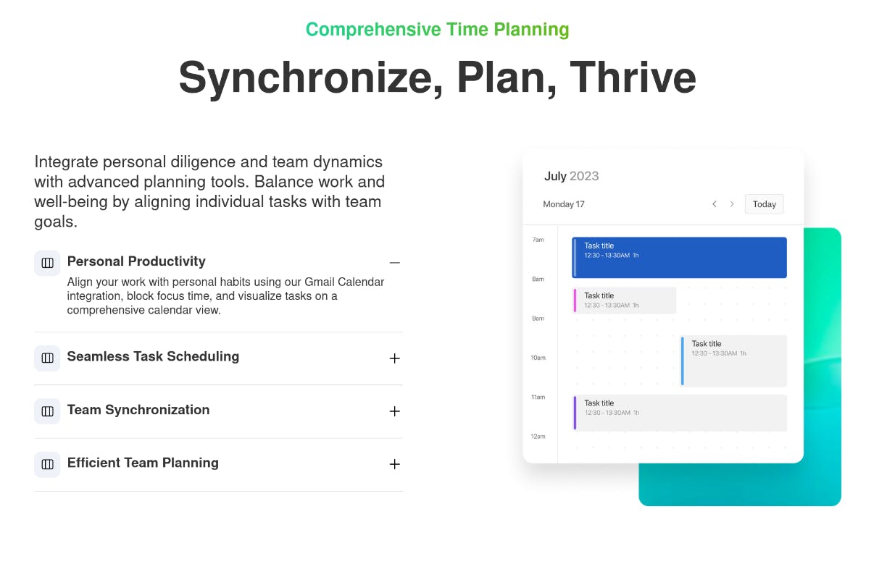887x588 pixels.
Task: Select the Team Synchronization heading
Action: click(x=138, y=410)
